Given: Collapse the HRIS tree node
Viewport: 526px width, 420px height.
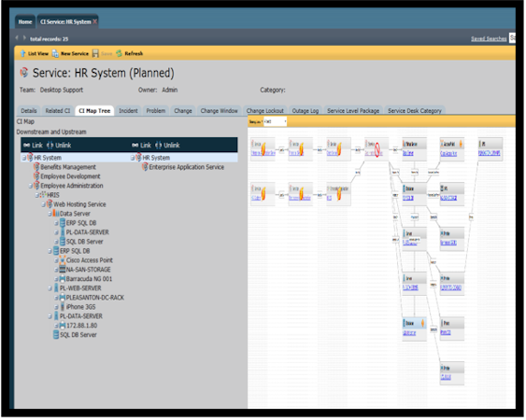Looking at the screenshot, I should pos(36,195).
